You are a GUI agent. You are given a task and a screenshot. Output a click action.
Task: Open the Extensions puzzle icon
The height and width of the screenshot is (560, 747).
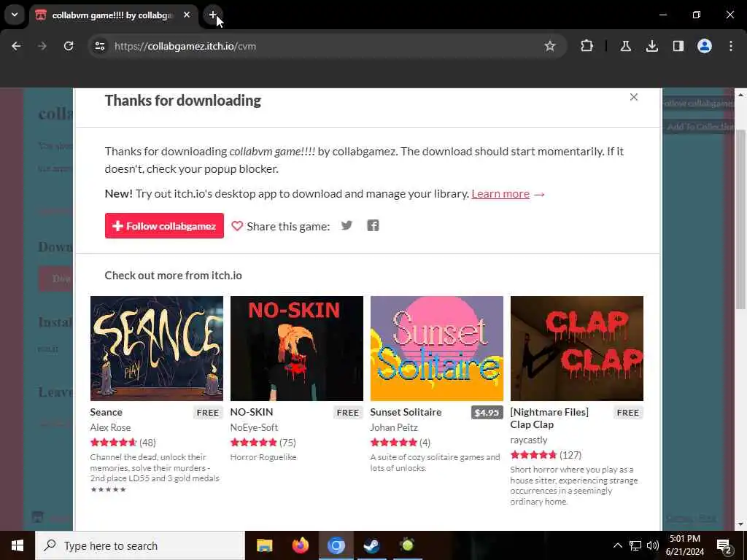[x=587, y=46]
